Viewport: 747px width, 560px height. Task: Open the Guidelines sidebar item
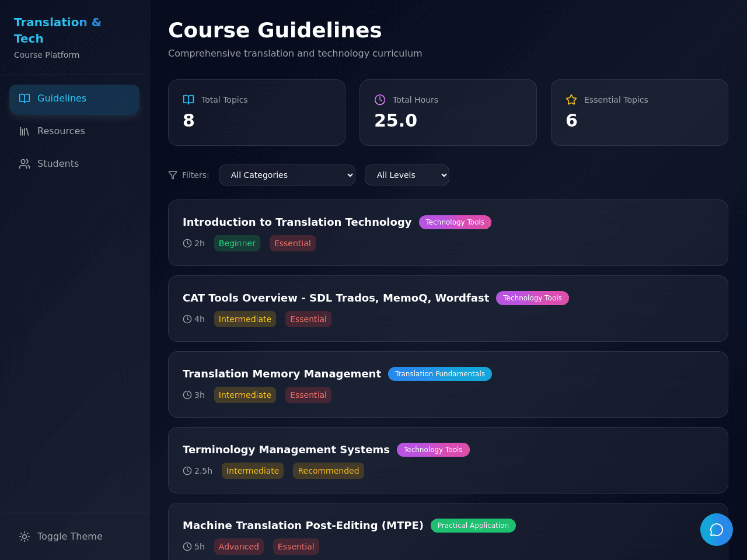(x=74, y=99)
